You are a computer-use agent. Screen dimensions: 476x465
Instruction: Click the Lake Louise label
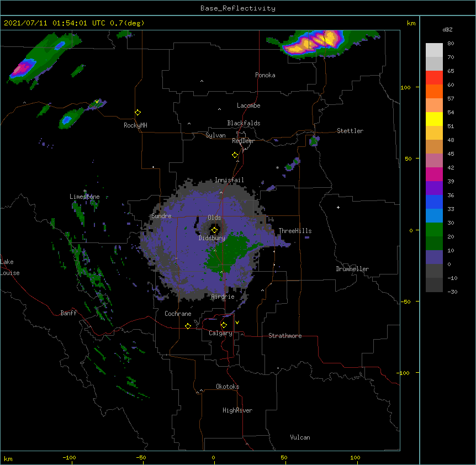point(9,267)
